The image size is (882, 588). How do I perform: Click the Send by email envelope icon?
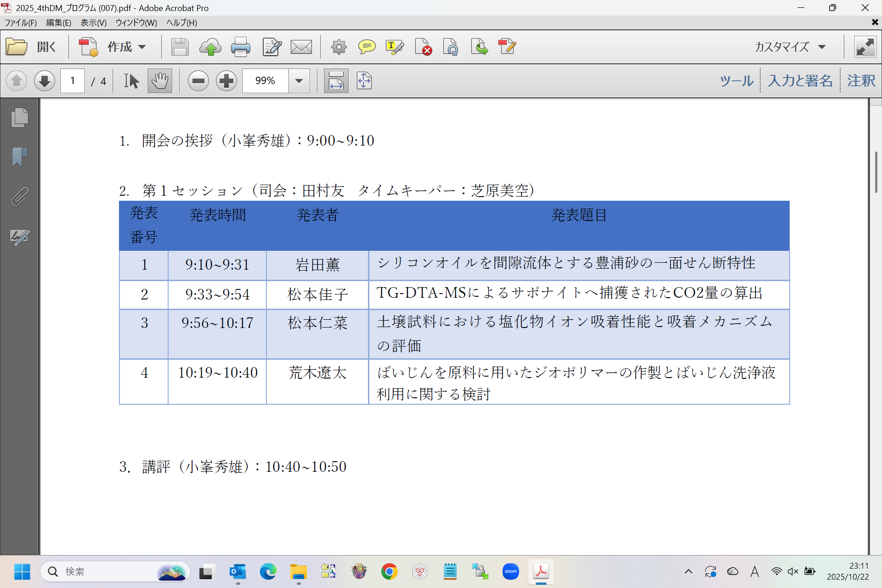coord(301,47)
